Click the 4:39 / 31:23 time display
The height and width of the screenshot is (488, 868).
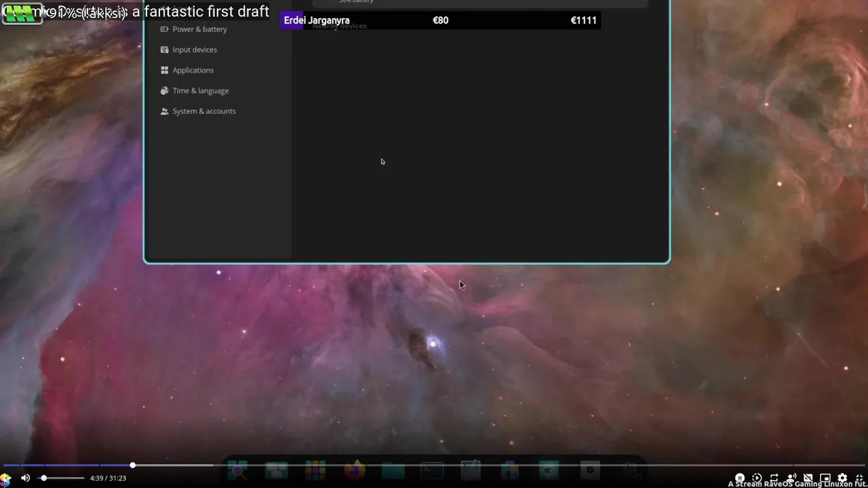(x=108, y=478)
